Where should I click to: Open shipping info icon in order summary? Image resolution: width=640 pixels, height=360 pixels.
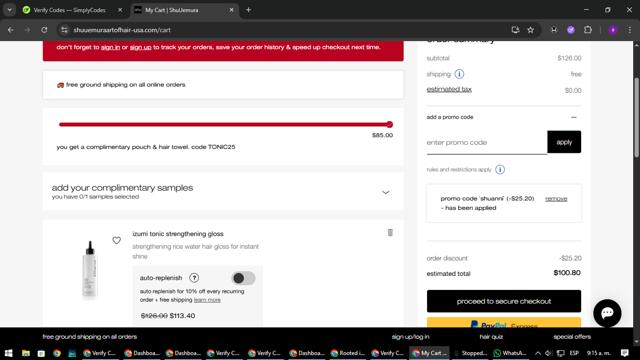[459, 74]
